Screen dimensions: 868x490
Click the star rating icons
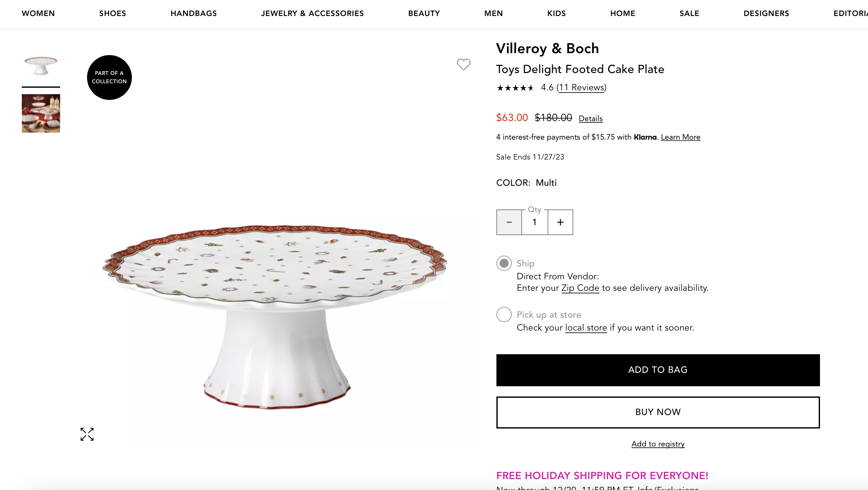tap(515, 88)
